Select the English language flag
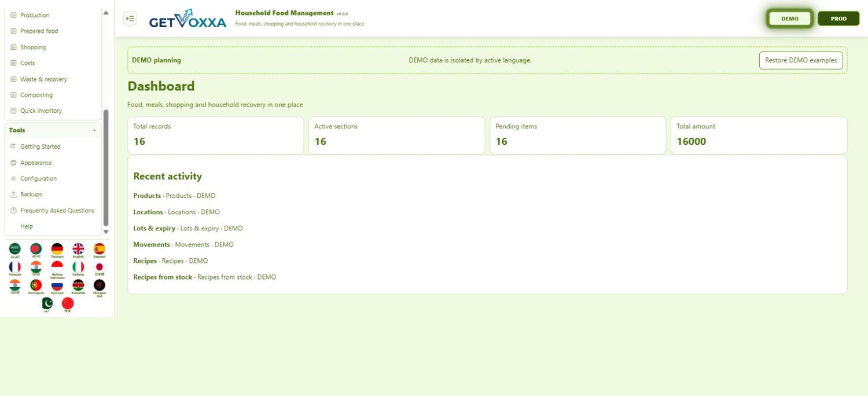The width and height of the screenshot is (868, 396). pos(78,249)
